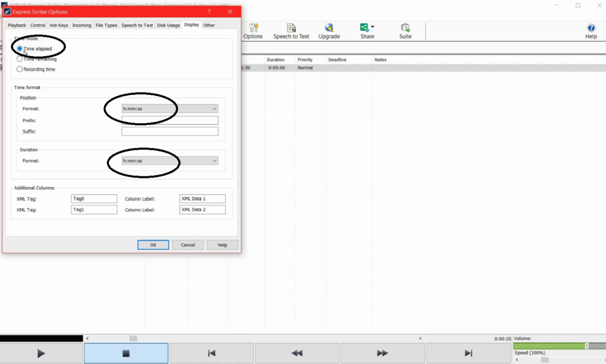Screen dimensions: 606x364
Task: Select the Time elapsed radio button
Action: click(20, 49)
